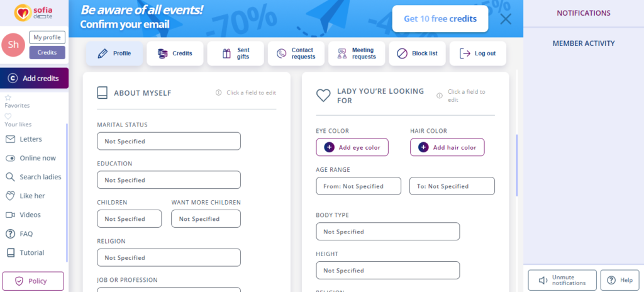This screenshot has width=644, height=292.
Task: Click the plus icon for hair color
Action: coord(423,147)
